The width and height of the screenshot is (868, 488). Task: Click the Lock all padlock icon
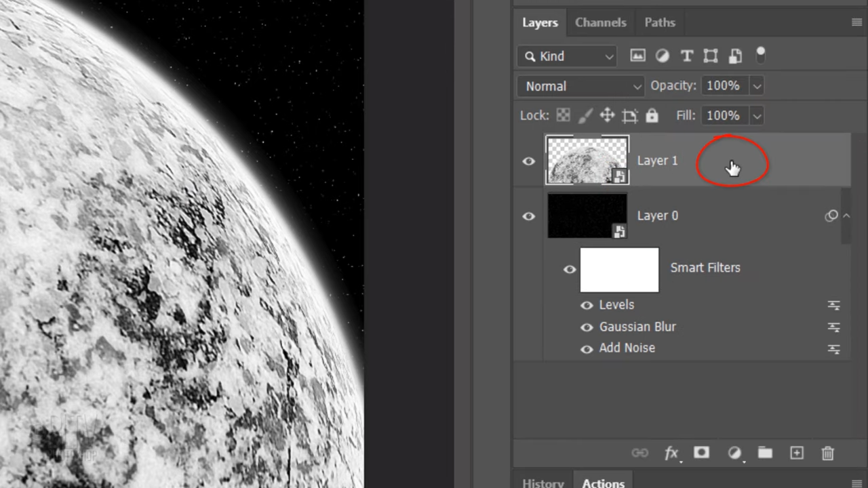651,115
